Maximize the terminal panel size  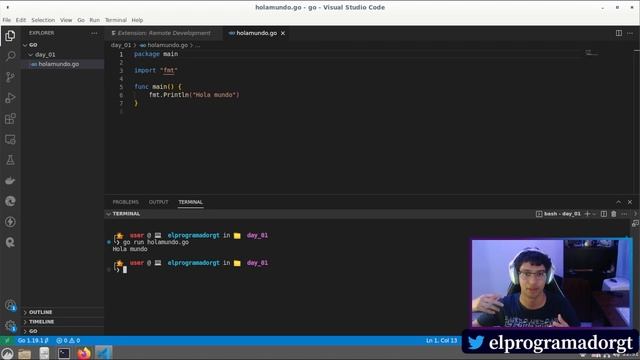[618, 202]
